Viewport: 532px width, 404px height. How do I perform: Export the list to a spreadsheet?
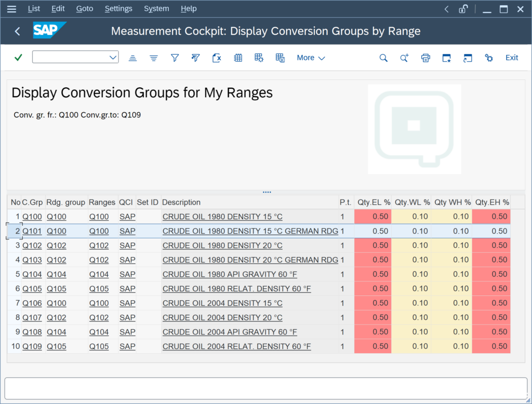coord(217,58)
